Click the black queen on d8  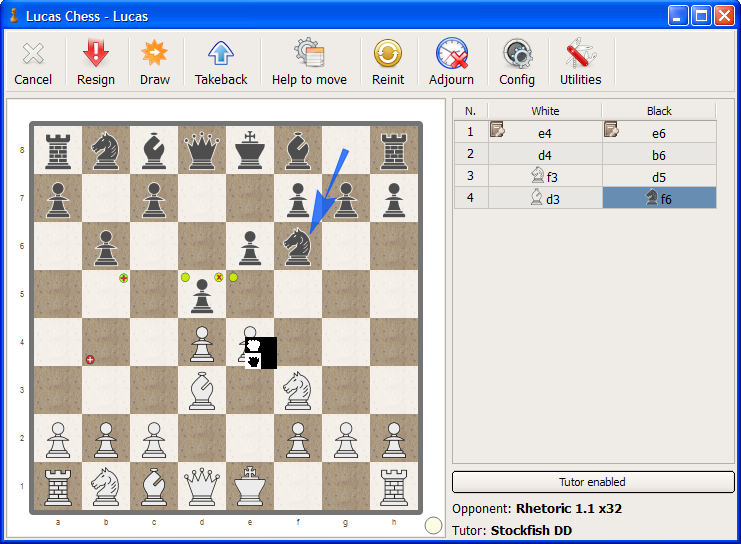pyautogui.click(x=202, y=150)
